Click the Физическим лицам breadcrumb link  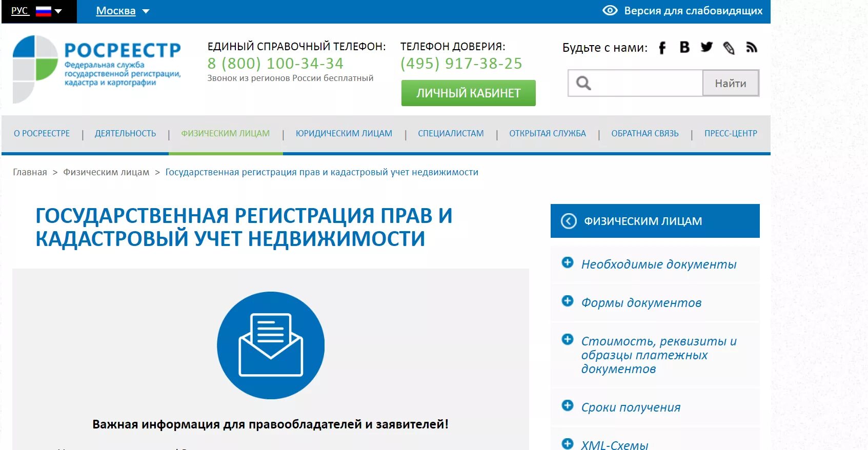pyautogui.click(x=106, y=172)
